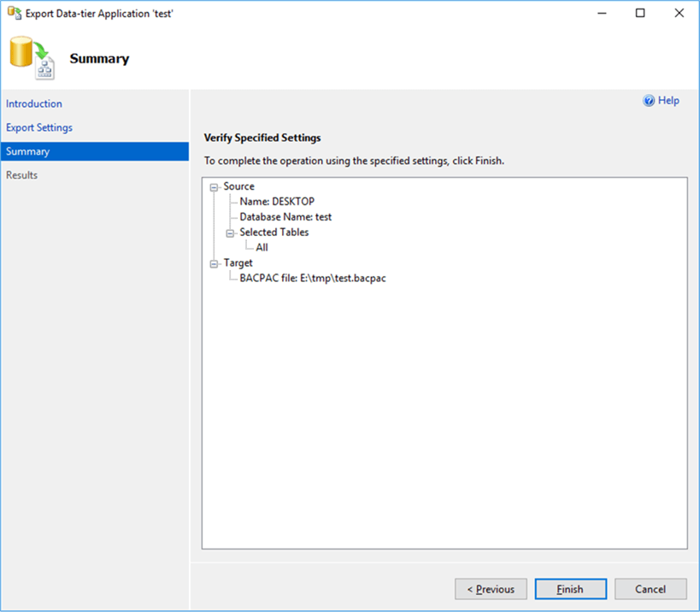Select the Summary step in sidebar
Viewport: 700px width, 612px height.
click(28, 151)
